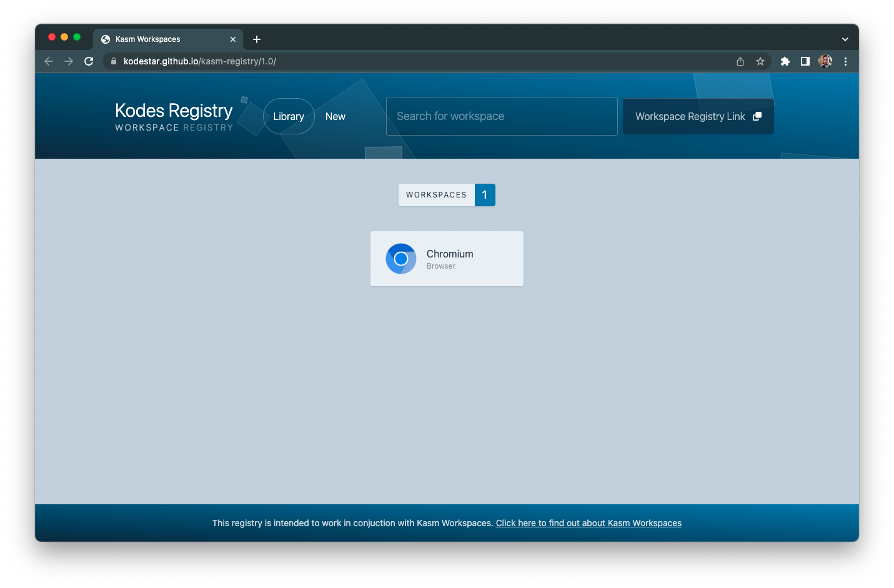Close the Kasm Workspaces tab
The width and height of the screenshot is (894, 588).
pos(233,39)
